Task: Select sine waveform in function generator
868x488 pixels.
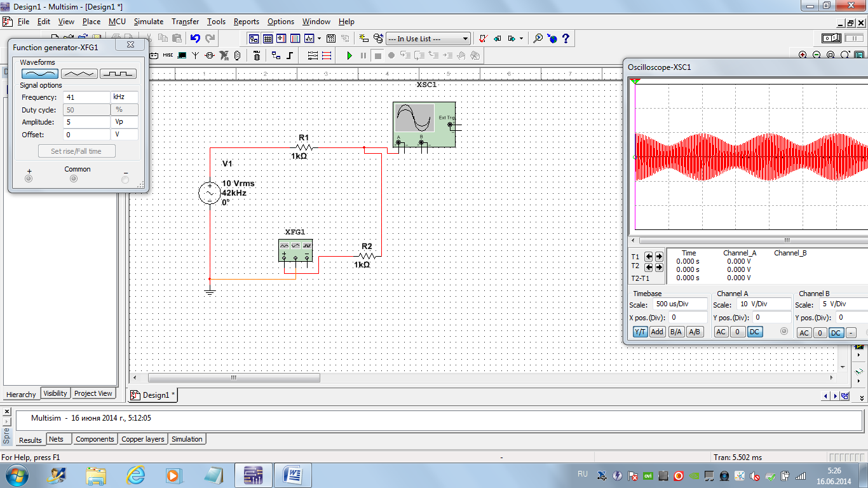Action: coord(40,74)
